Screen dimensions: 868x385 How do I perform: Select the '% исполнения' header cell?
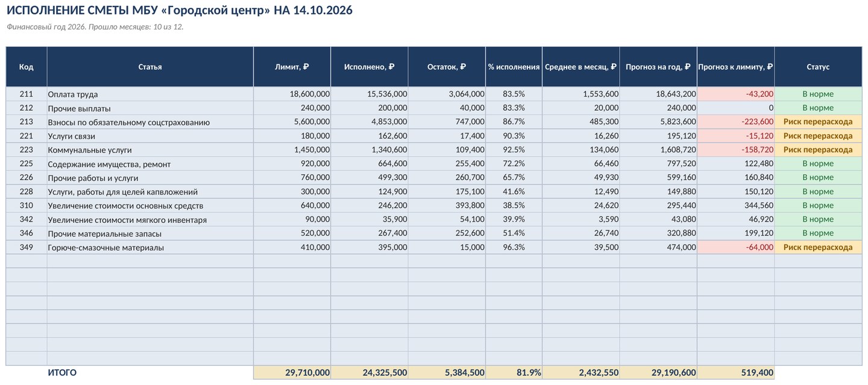click(x=514, y=67)
